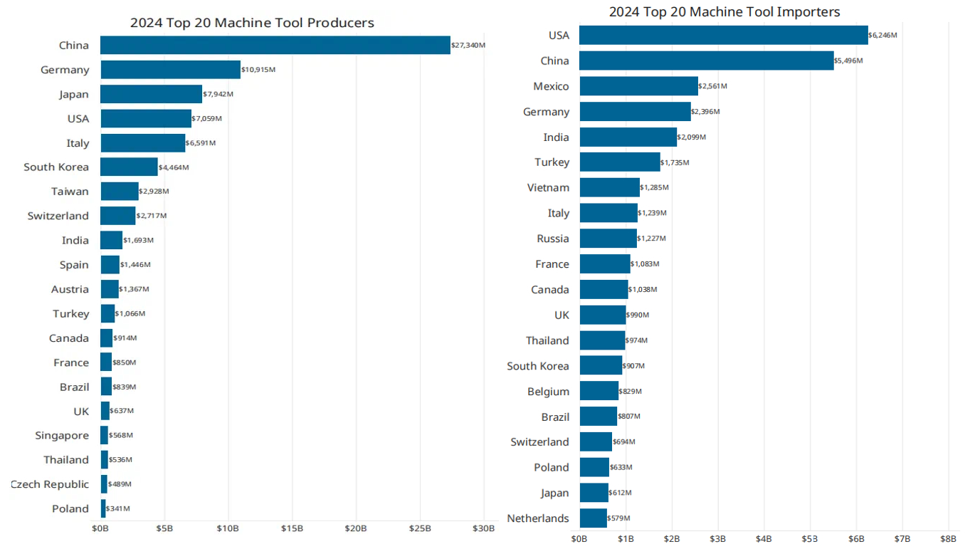Click the South Korea bar in Producers chart

coord(129,167)
